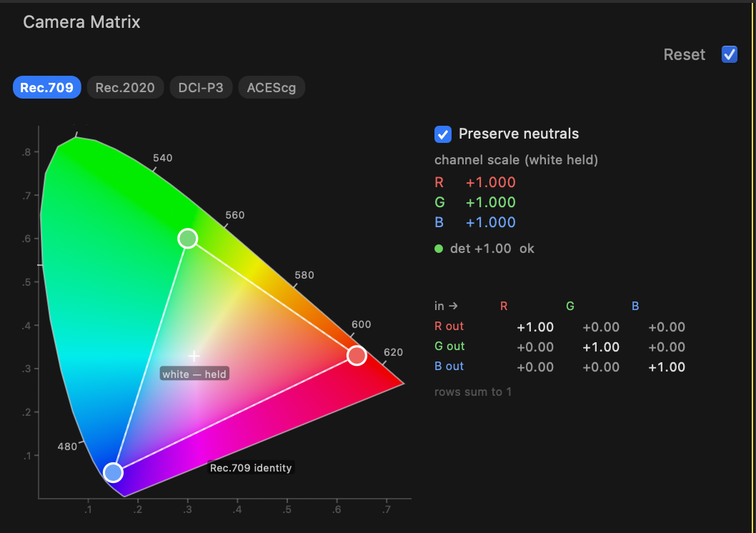This screenshot has width=756, height=533.
Task: Click the 'in →' matrix header label
Action: [x=446, y=306]
